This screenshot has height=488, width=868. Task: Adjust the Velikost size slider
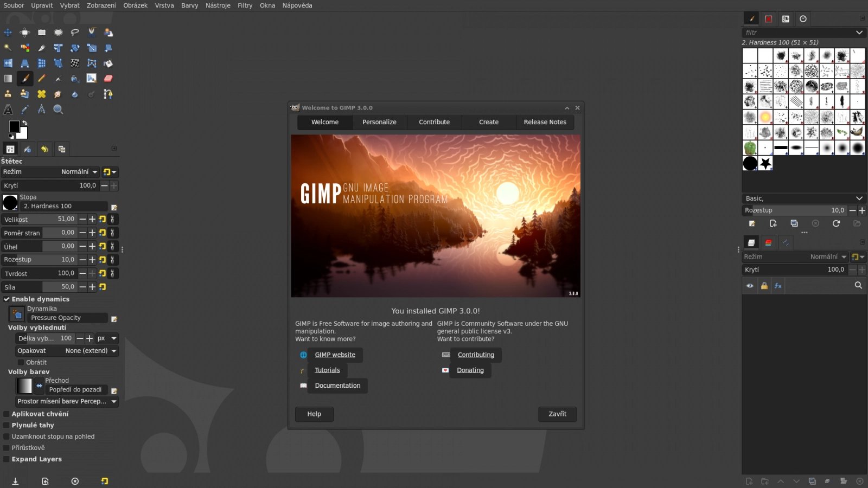[x=40, y=219]
